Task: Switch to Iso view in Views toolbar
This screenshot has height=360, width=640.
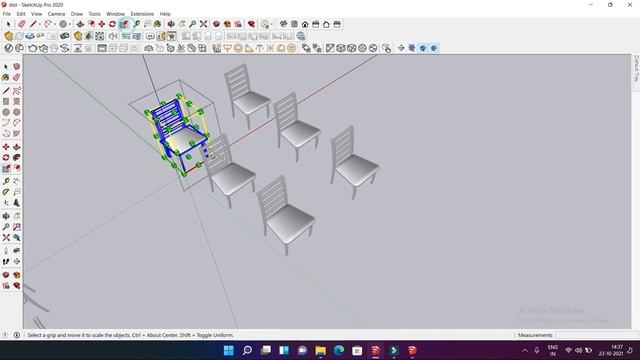Action: tap(283, 24)
